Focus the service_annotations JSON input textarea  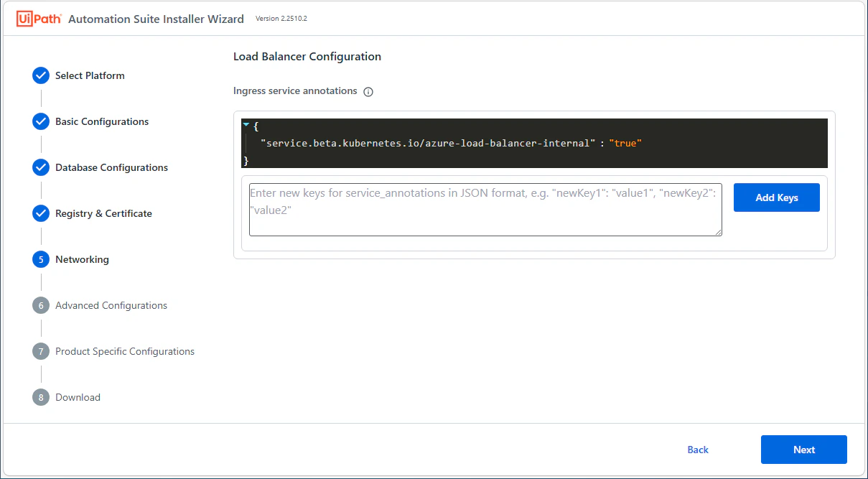click(485, 209)
